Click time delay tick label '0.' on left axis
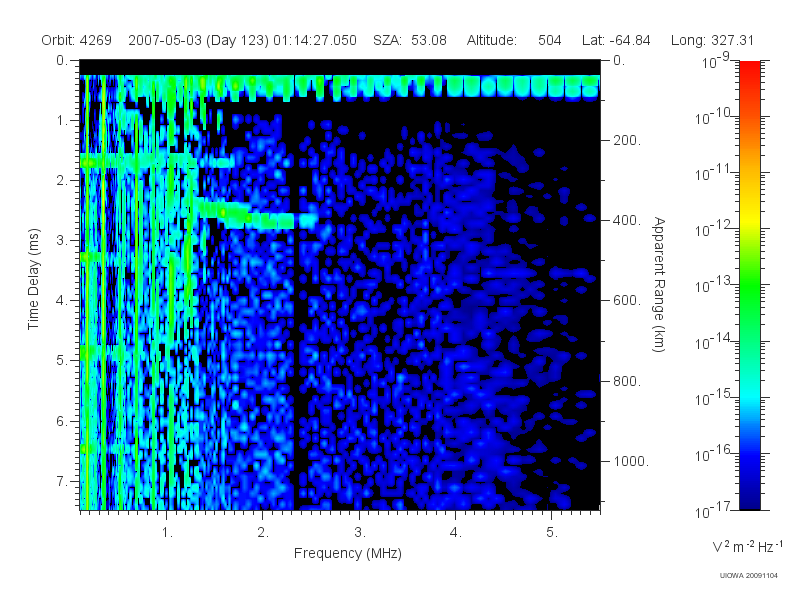Viewport: 800px width, 600px height. [x=62, y=61]
